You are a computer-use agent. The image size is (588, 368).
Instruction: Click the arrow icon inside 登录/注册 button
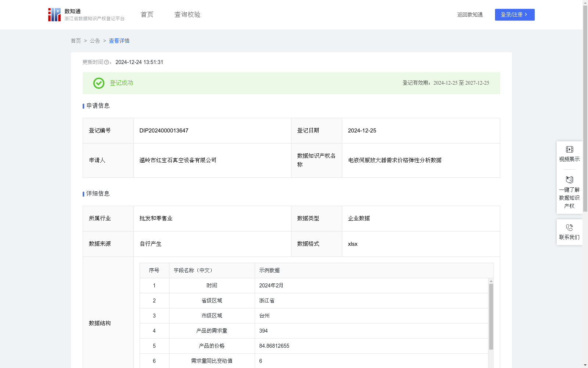tap(526, 15)
